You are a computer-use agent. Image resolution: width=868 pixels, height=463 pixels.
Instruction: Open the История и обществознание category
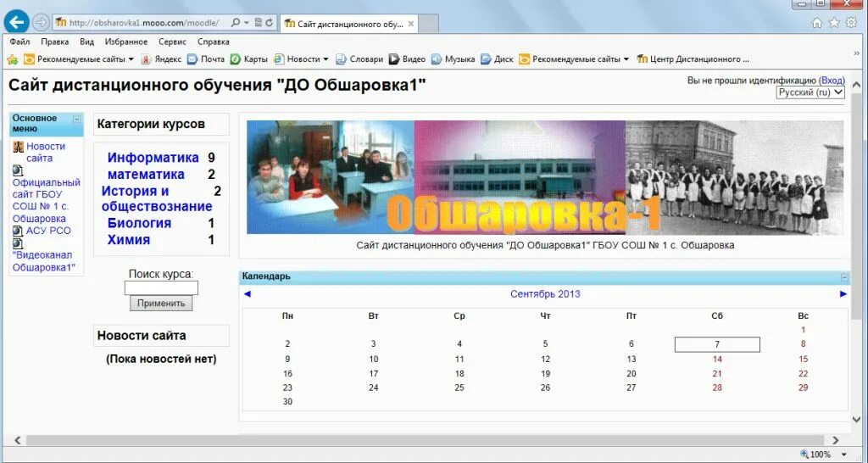tap(157, 198)
